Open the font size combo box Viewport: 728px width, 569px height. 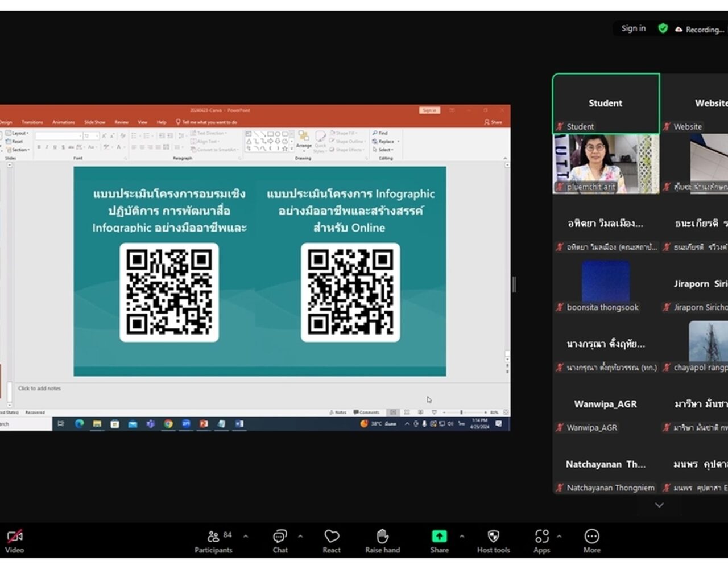point(91,136)
